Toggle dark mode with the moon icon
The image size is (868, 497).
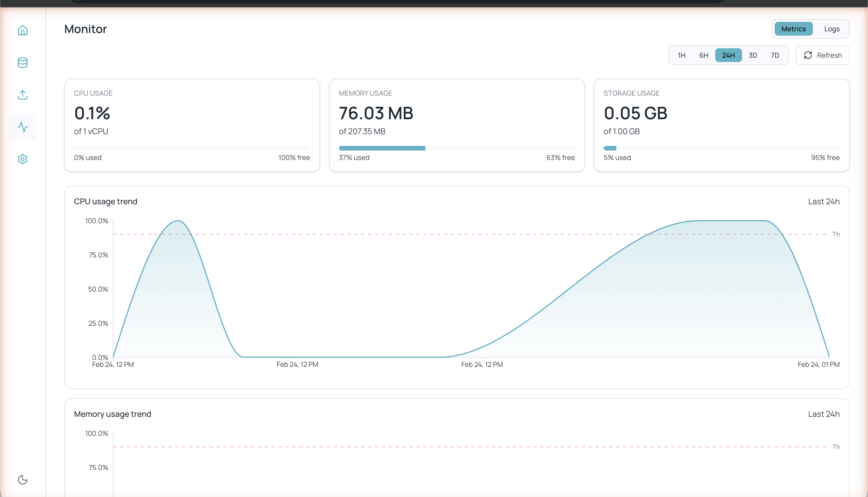tap(22, 480)
